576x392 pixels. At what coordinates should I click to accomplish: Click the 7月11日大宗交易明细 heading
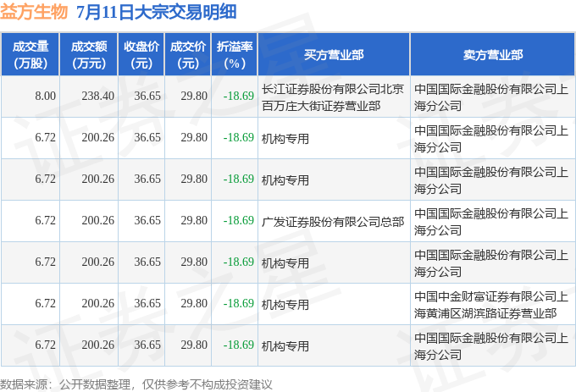157,11
